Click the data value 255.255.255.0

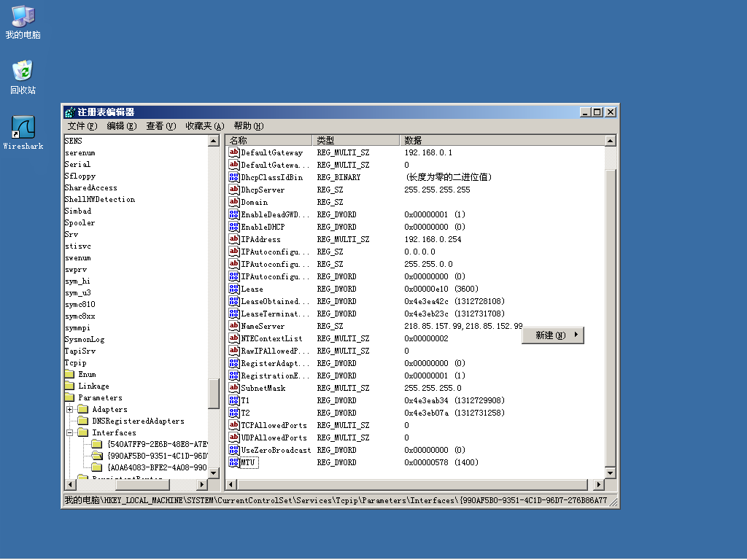(433, 388)
